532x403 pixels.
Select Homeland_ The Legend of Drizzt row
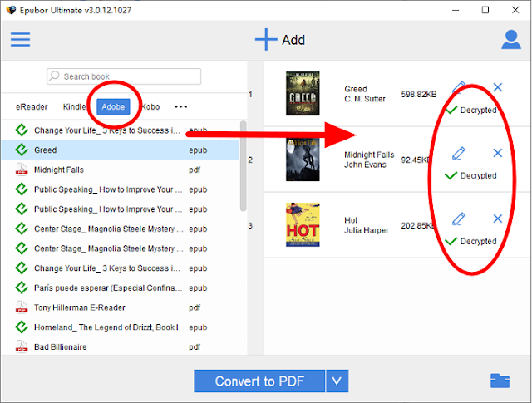point(121,327)
